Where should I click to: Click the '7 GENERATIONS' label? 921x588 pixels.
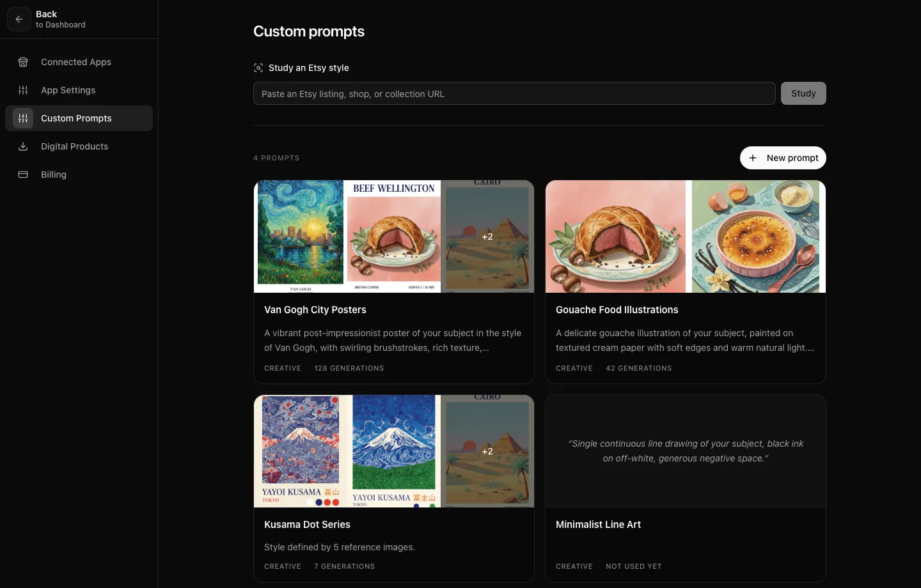pyautogui.click(x=345, y=566)
